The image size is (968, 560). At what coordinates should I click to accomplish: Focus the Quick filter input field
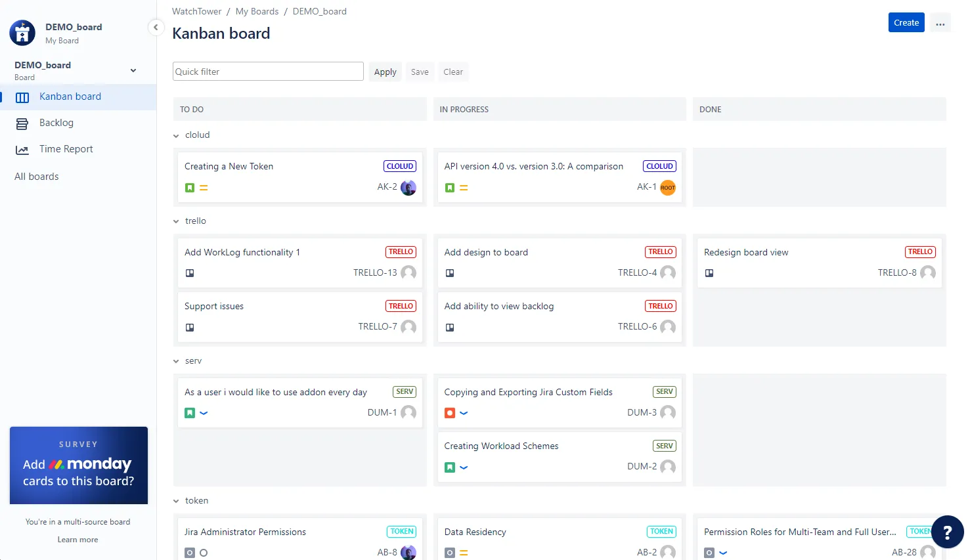coord(268,72)
